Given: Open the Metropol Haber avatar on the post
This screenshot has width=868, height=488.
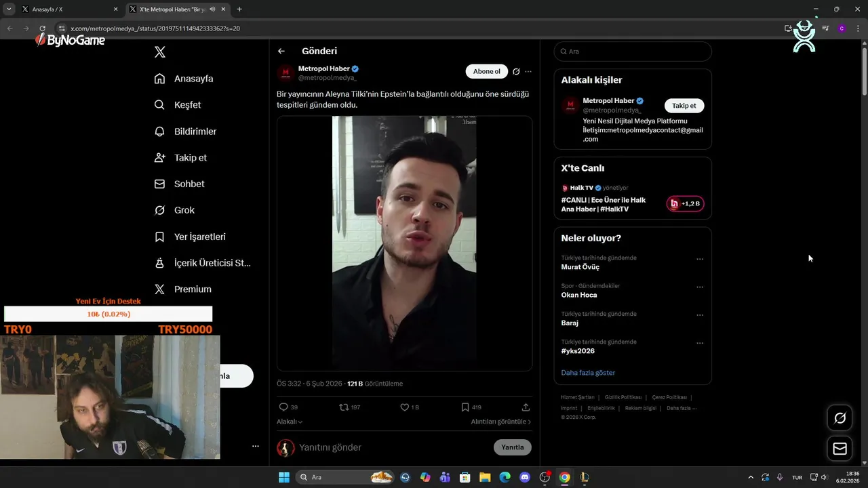Looking at the screenshot, I should coord(285,73).
